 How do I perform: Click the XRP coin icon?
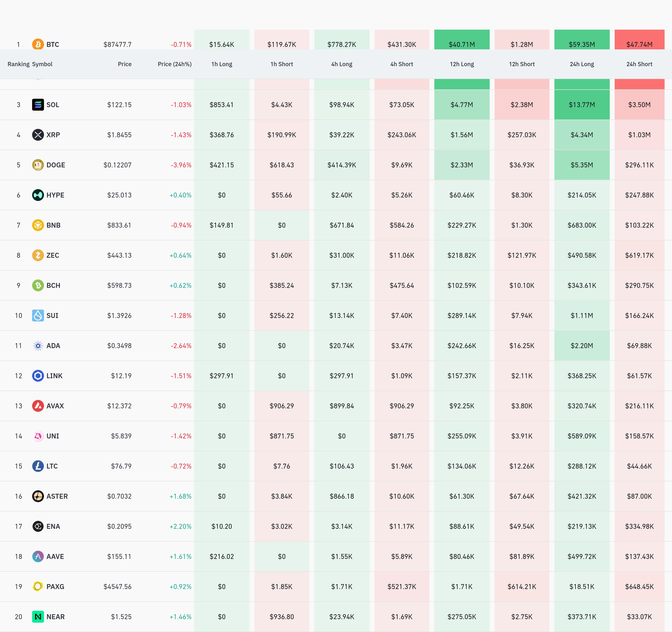(38, 135)
